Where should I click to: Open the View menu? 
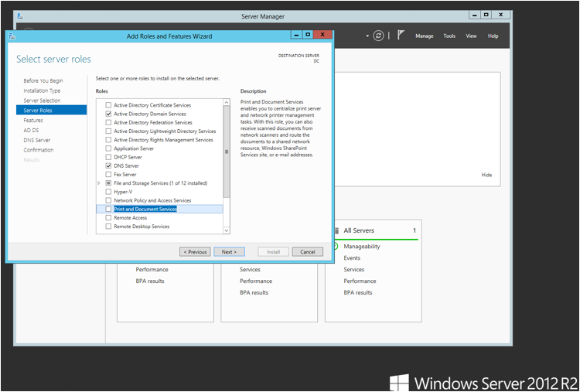(471, 36)
